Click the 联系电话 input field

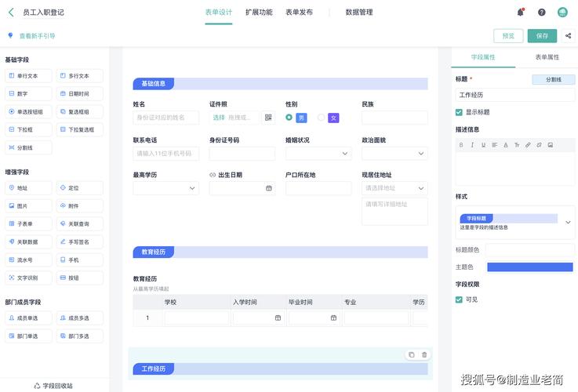point(166,153)
